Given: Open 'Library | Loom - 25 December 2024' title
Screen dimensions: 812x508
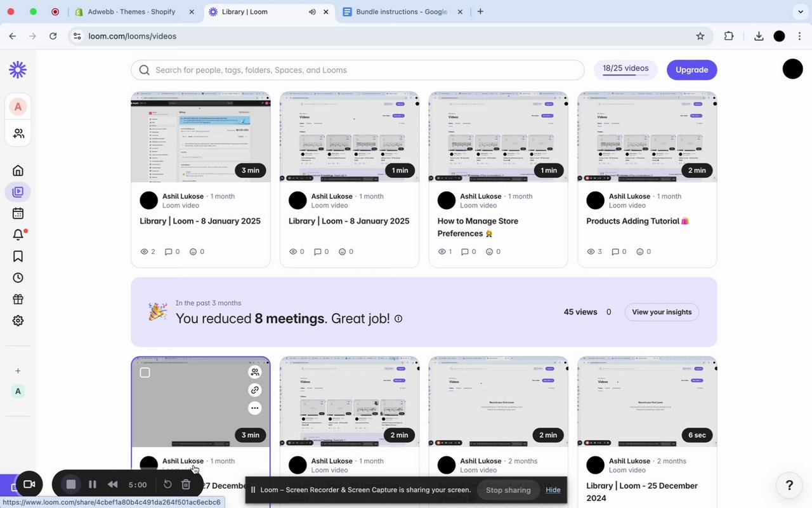Looking at the screenshot, I should click(x=642, y=491).
